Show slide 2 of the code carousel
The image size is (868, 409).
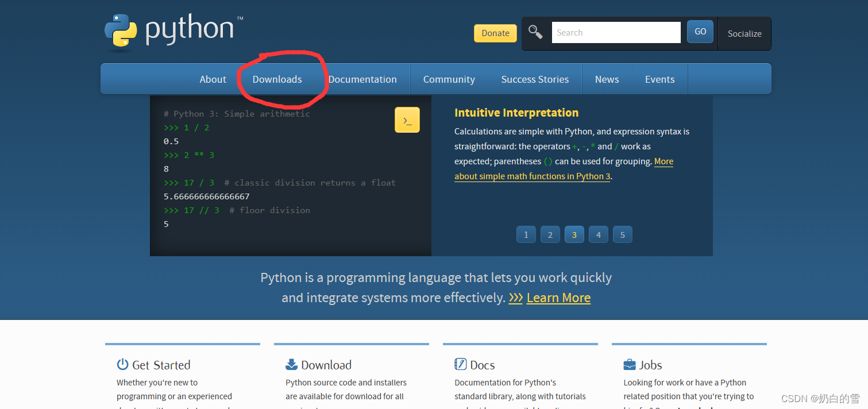[x=550, y=234]
